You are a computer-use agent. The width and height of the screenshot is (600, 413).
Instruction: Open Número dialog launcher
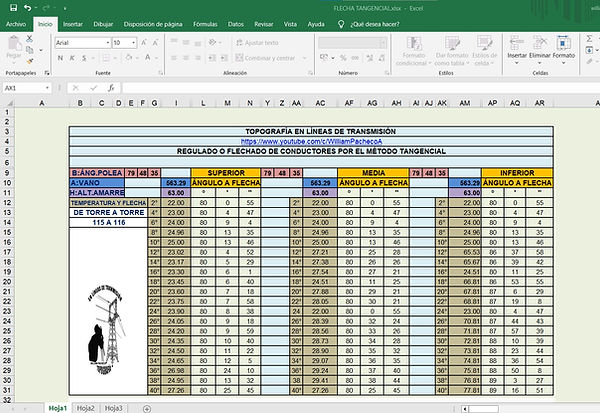coord(387,73)
